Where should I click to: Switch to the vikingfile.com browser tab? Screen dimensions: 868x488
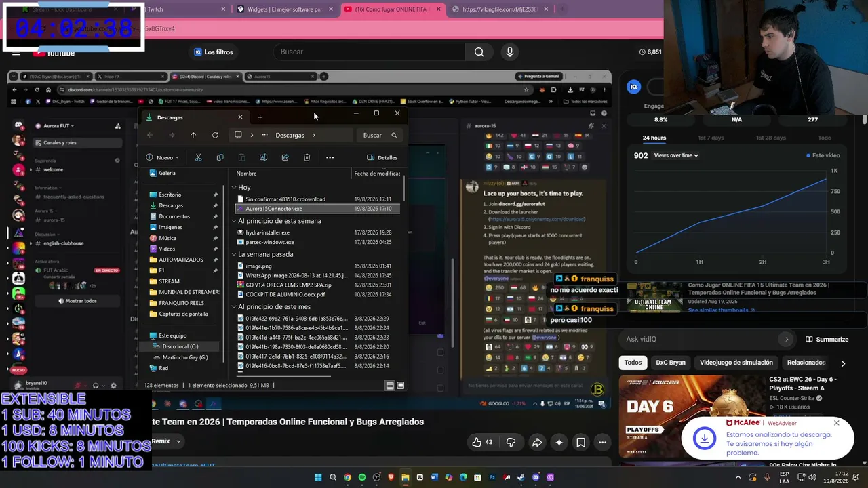[501, 9]
